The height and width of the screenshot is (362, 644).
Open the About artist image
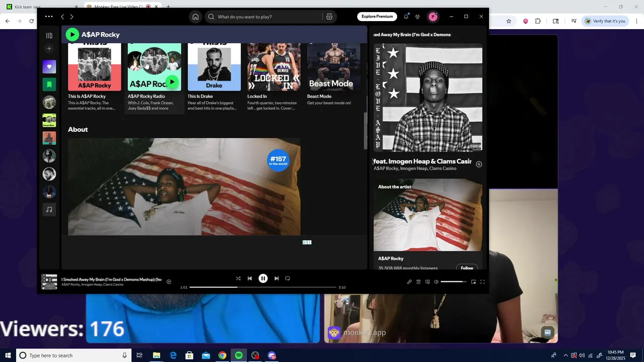pyautogui.click(x=184, y=187)
